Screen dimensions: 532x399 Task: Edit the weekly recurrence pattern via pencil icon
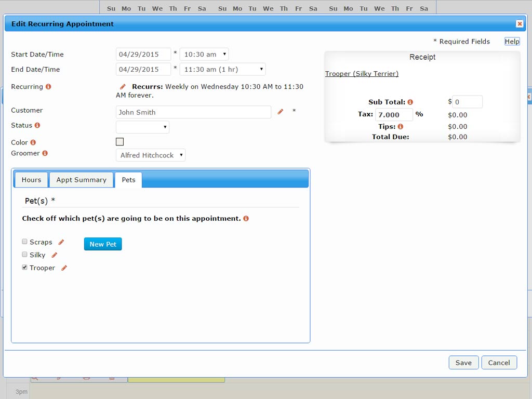click(123, 86)
